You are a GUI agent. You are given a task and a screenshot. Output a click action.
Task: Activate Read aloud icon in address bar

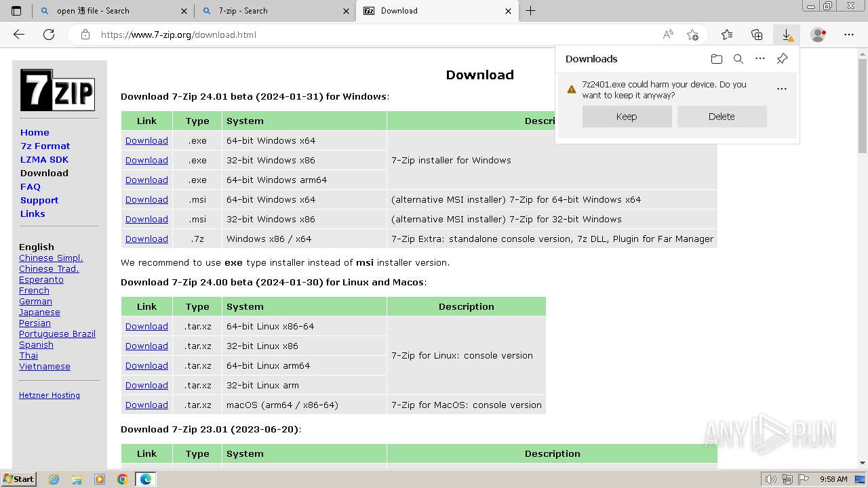click(x=668, y=35)
